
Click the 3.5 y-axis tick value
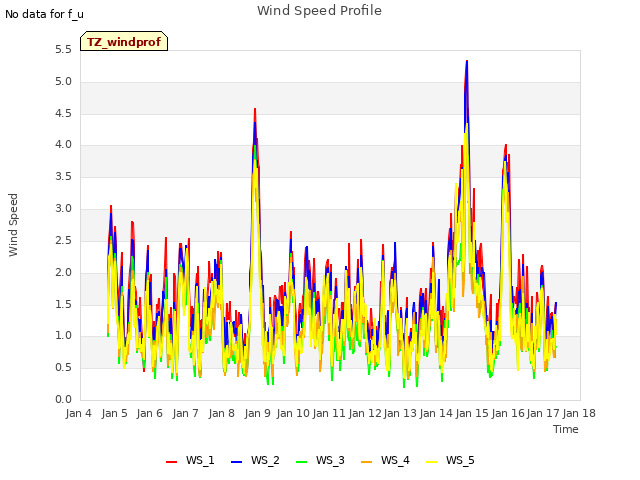click(x=63, y=176)
